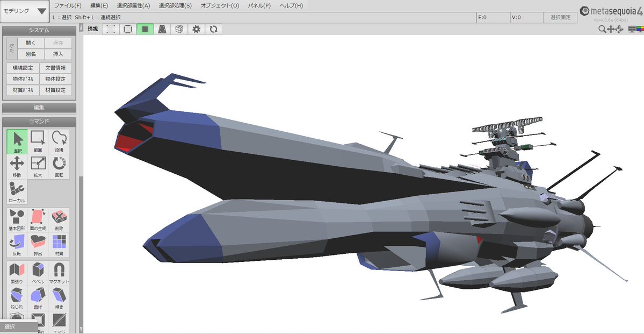Open the モデリング mode dropdown
Viewport: 644px width, 334px height.
(x=25, y=11)
